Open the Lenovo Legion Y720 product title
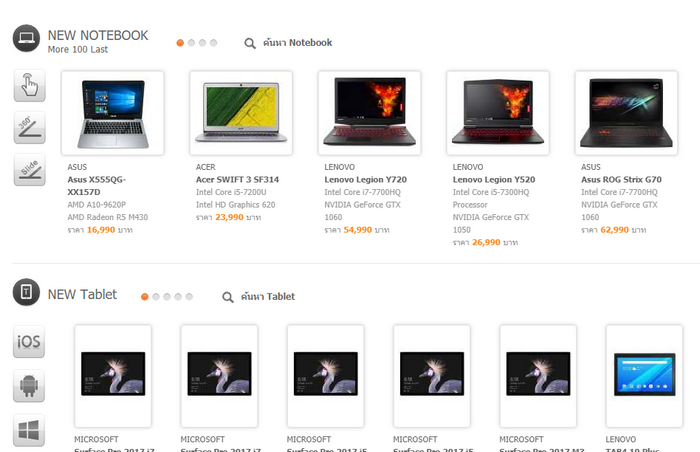The width and height of the screenshot is (700, 452). point(366,180)
